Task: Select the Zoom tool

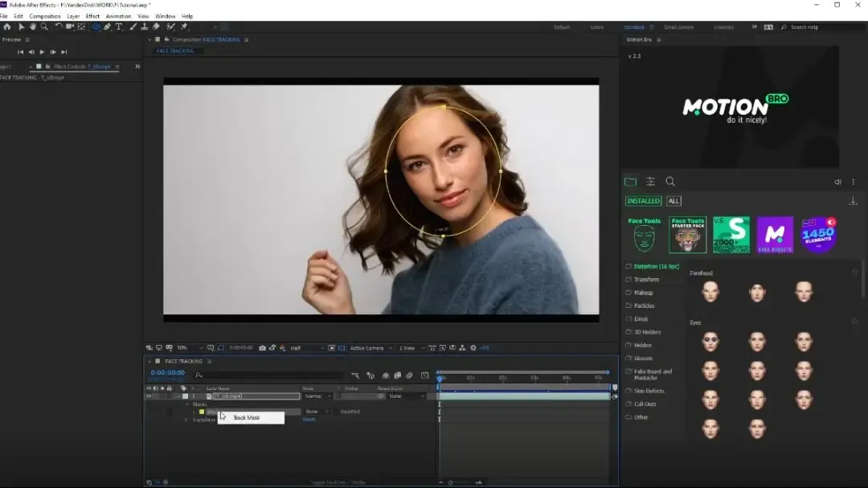Action: pyautogui.click(x=44, y=27)
